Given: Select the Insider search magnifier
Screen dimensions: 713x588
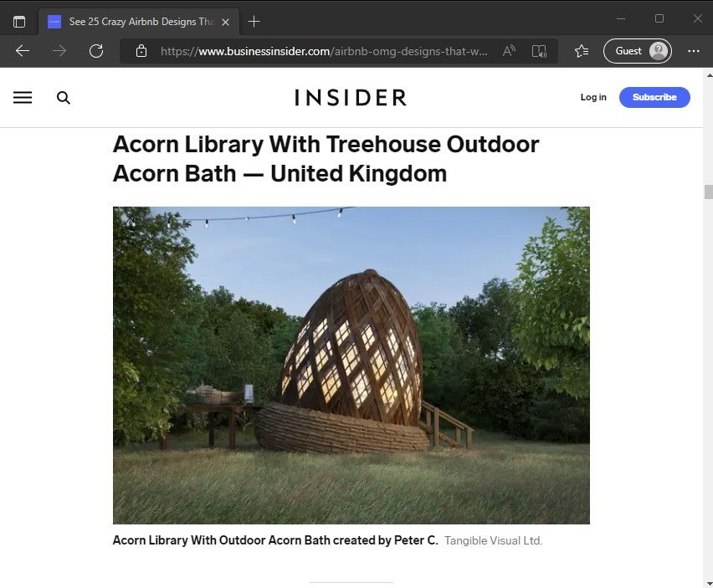Looking at the screenshot, I should point(64,97).
